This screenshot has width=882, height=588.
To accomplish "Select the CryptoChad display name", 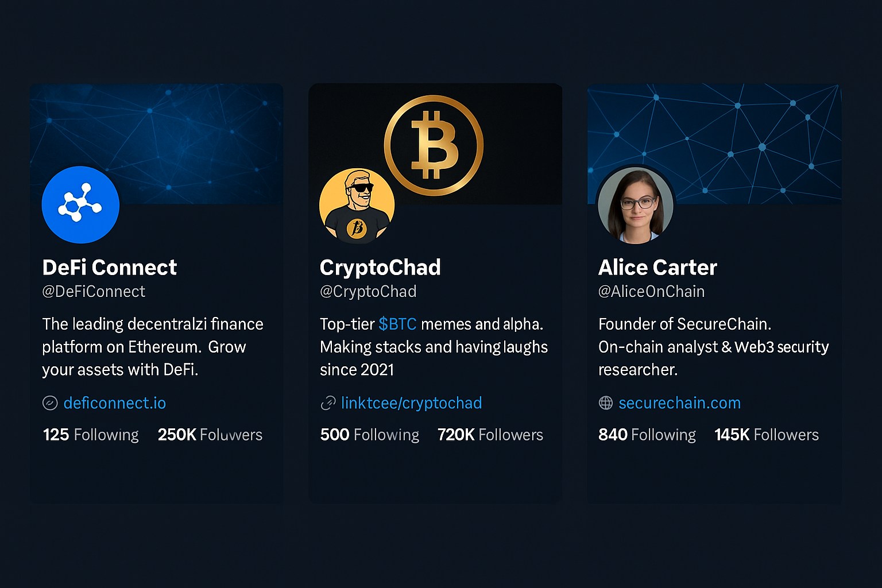I will (x=380, y=268).
